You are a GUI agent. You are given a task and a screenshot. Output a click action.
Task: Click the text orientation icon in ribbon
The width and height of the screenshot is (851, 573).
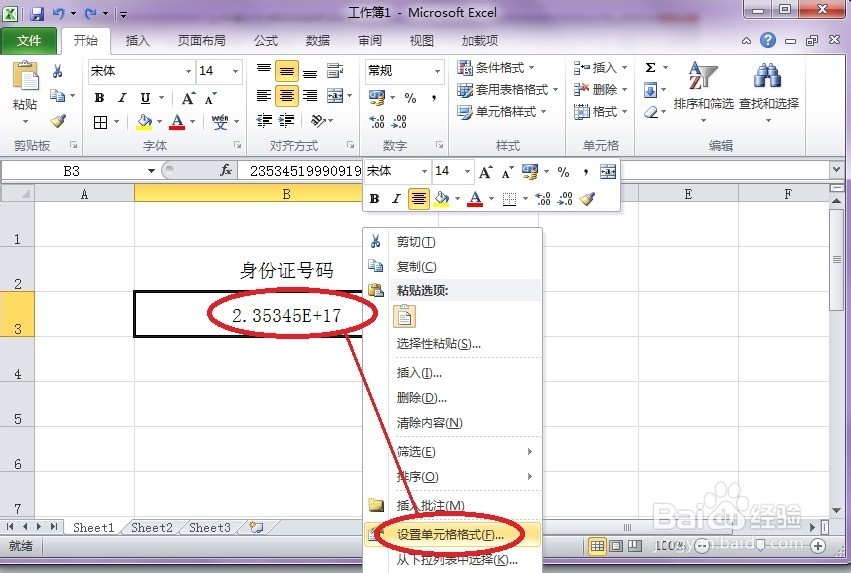pos(319,120)
